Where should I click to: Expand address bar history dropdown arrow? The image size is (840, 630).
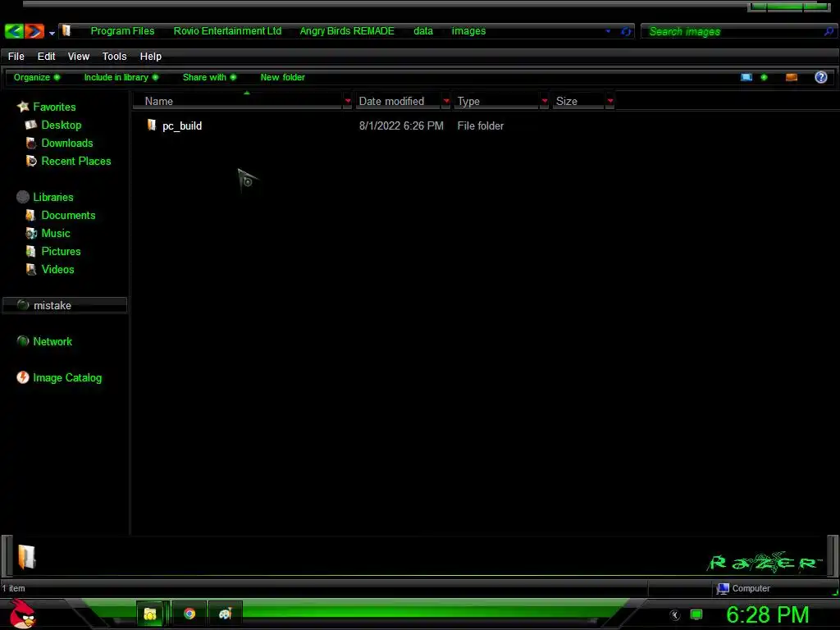click(x=608, y=31)
